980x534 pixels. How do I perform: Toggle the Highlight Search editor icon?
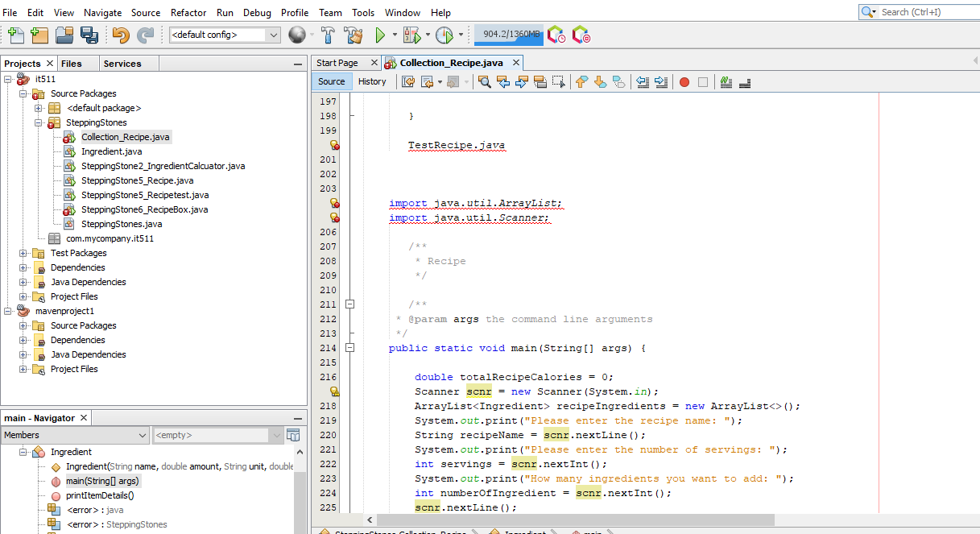pos(541,81)
